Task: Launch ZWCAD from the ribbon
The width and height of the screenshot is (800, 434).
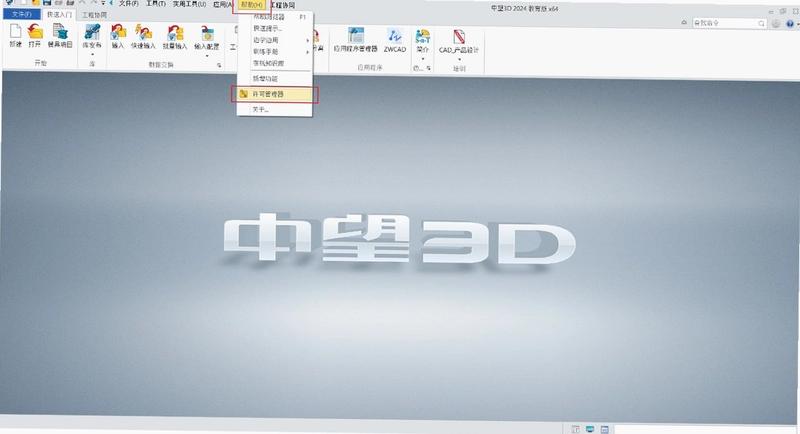Action: click(x=394, y=36)
